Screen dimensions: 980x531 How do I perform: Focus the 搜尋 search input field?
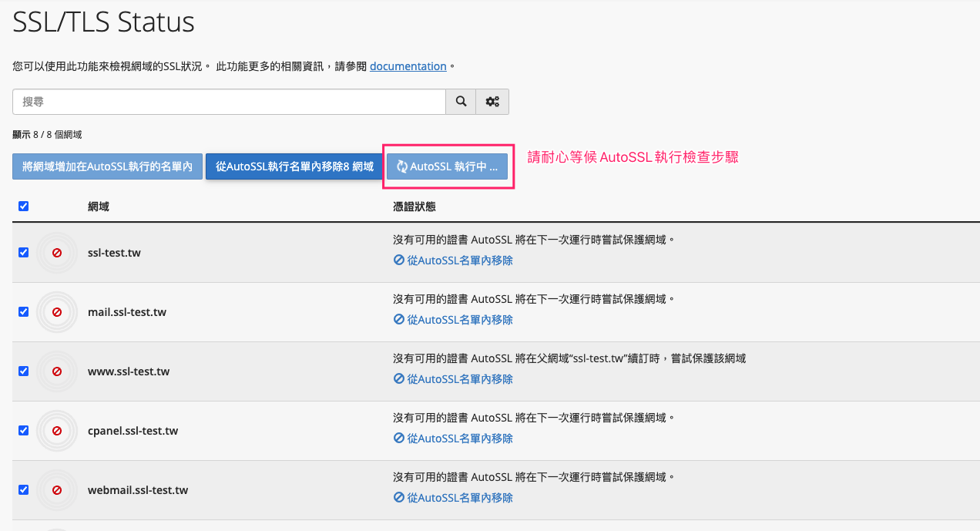pos(230,102)
